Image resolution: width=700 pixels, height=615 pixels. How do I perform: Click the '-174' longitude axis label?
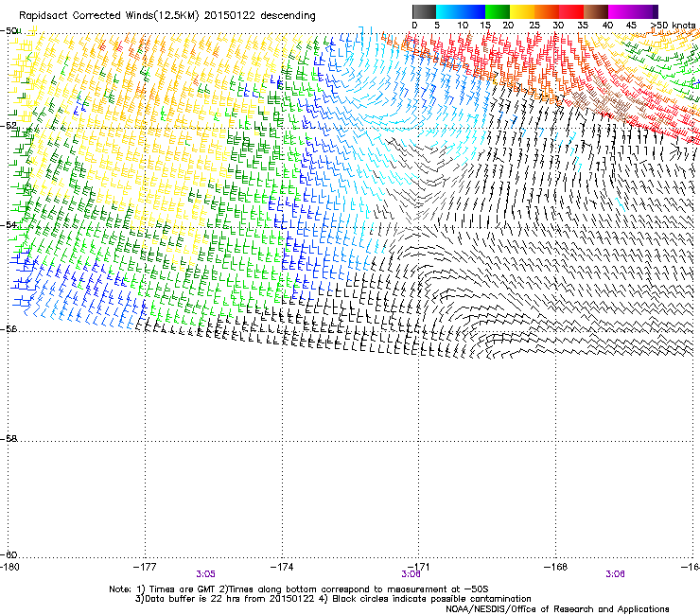tap(282, 567)
